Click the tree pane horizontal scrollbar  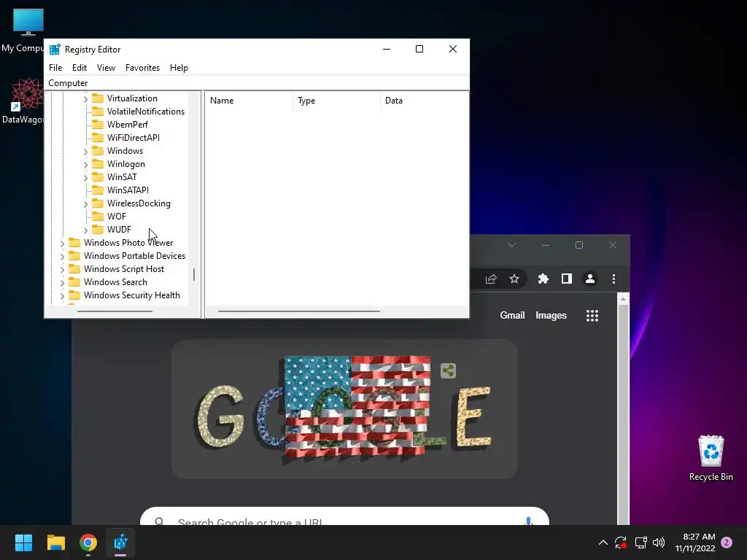click(x=115, y=311)
